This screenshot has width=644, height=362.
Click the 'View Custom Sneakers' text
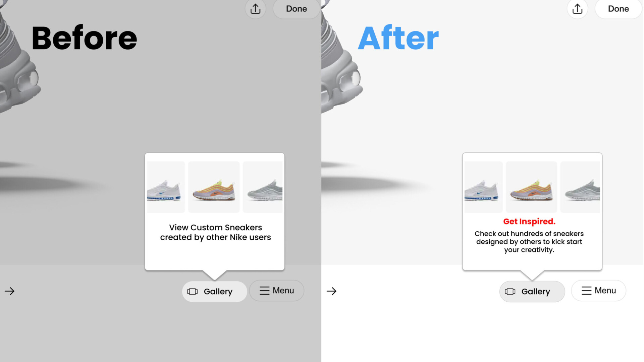click(216, 227)
